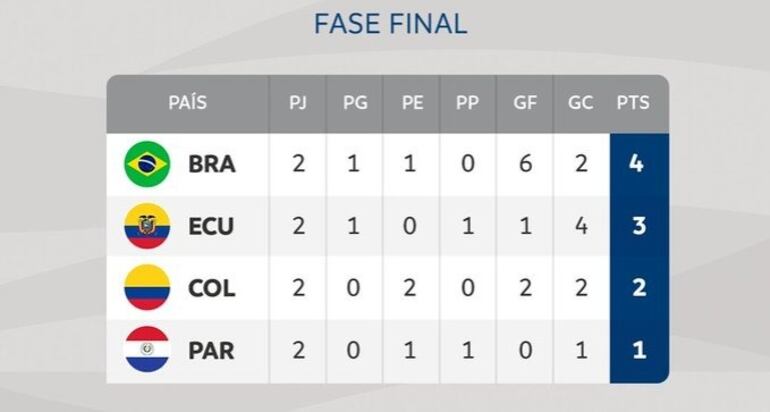
Task: Click the Ecuador flag icon
Action: coord(147,226)
